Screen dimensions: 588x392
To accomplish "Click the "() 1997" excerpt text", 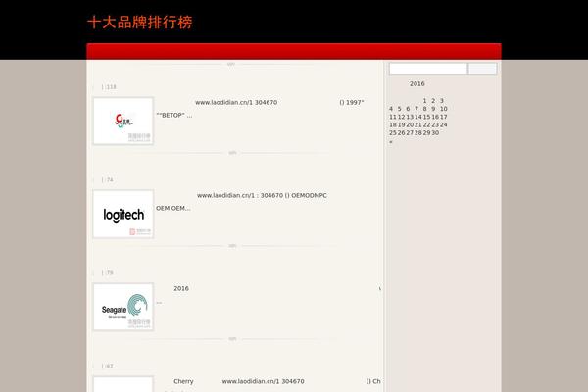I will 352,102.
